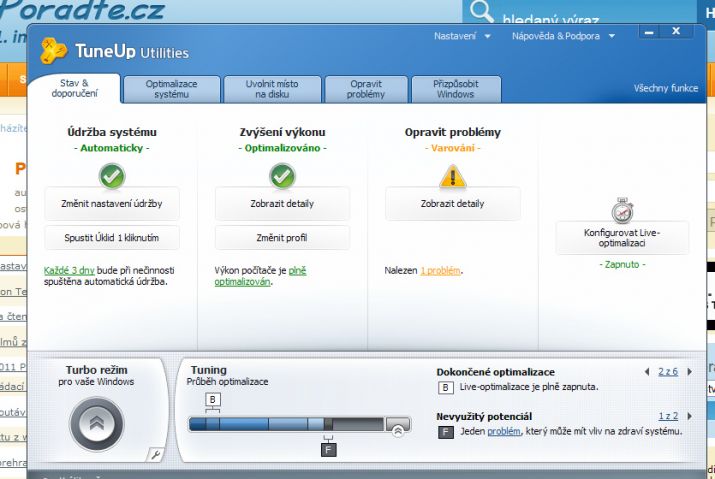Open the Uvolnit místo na disku tab

272,89
